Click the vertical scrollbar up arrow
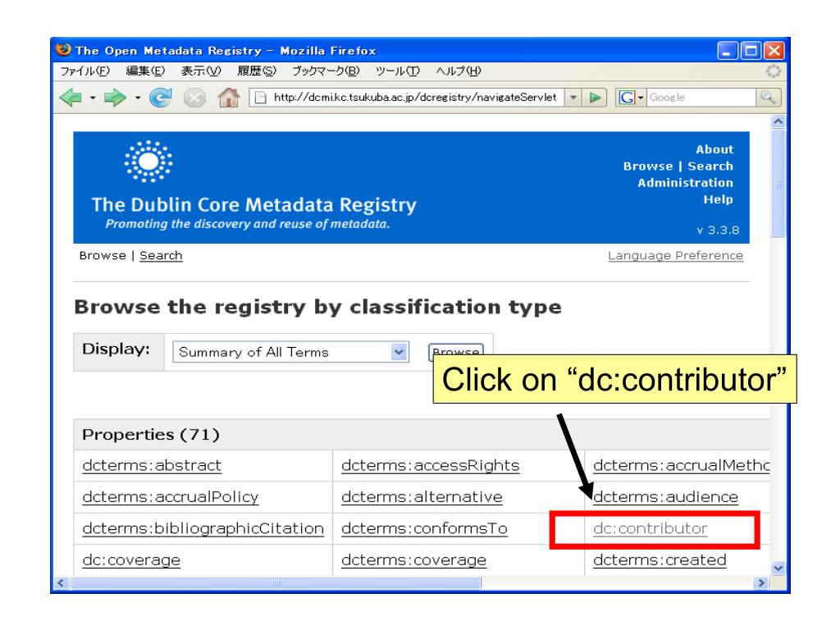Image resolution: width=840 pixels, height=630 pixels. click(778, 121)
